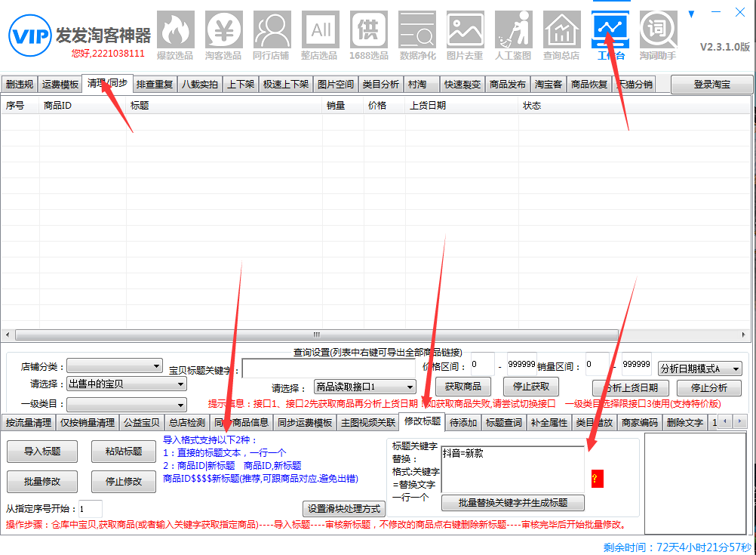The image size is (756, 555).
Task: Switch to the 运费模板 tab
Action: click(x=60, y=85)
